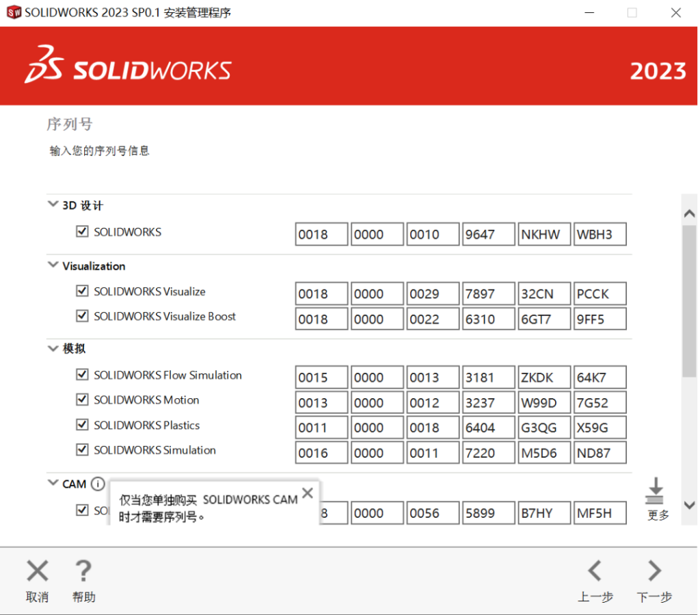Click the last serial field of SOLIDWORKS Simulation
The image size is (700, 615).
coord(600,452)
